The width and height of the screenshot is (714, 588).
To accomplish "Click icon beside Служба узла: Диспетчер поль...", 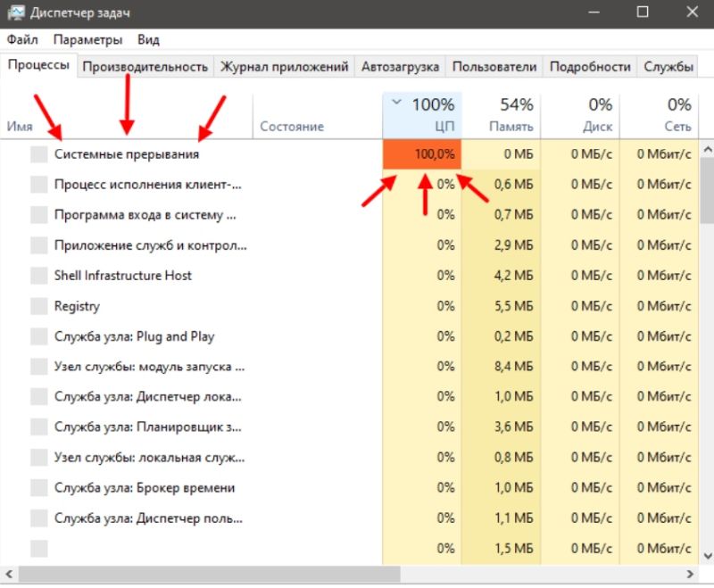I will (39, 518).
